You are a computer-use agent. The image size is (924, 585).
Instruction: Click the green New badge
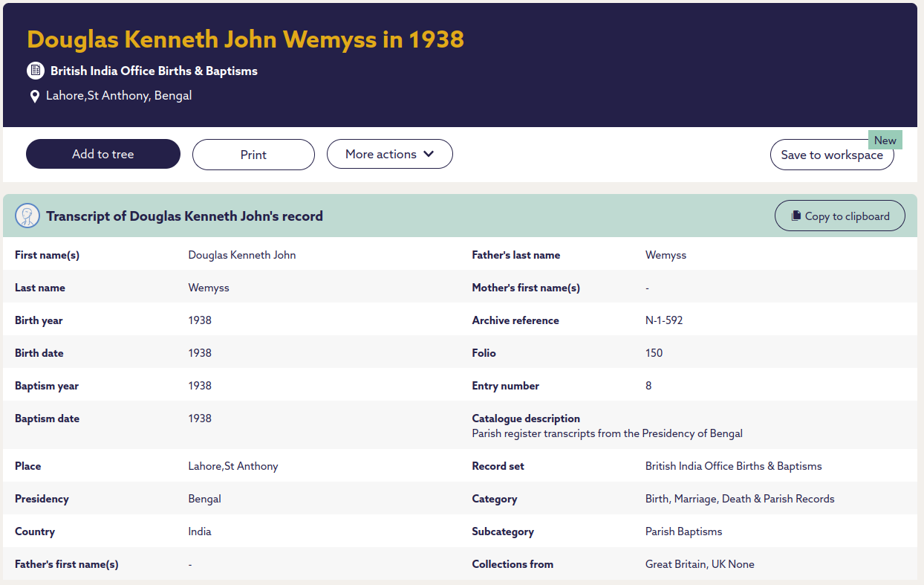885,140
